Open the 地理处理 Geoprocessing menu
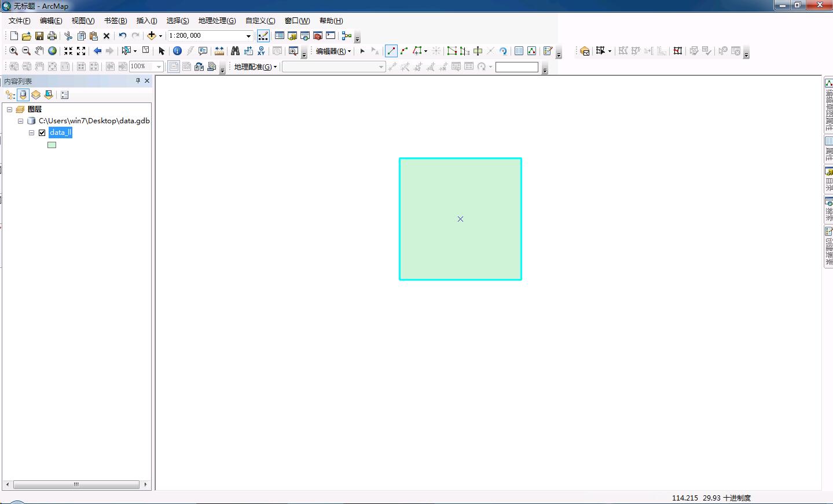833x504 pixels. 217,21
